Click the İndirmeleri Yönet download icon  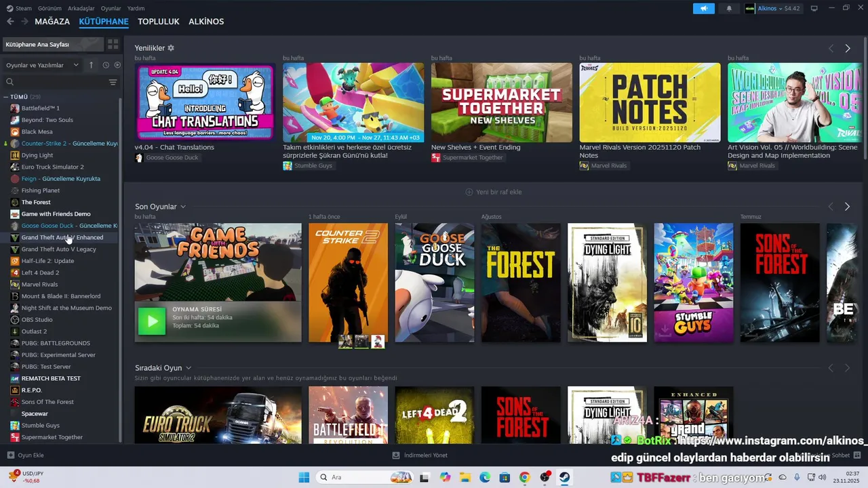pyautogui.click(x=396, y=455)
